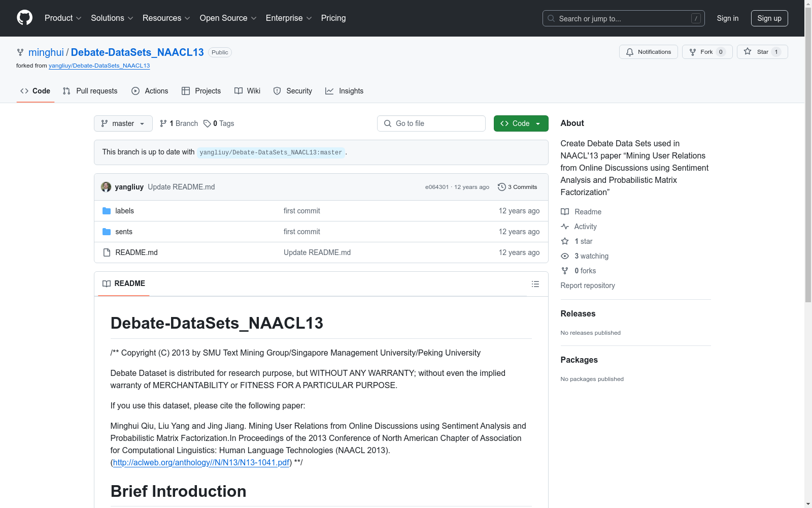Open the labels folder icon
Screen dimensions: 812x508
[107, 211]
